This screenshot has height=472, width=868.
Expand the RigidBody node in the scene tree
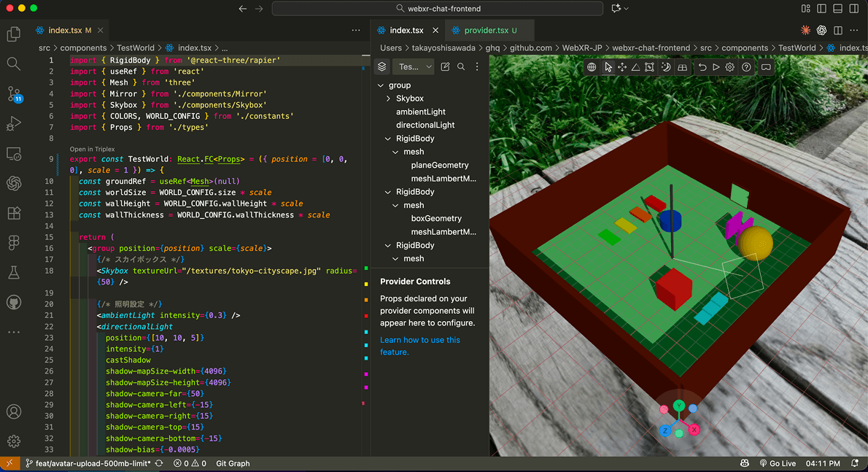click(x=389, y=138)
